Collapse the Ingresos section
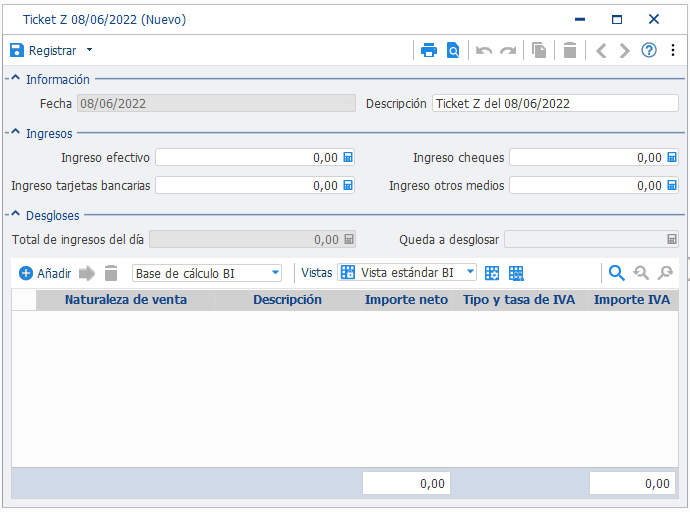Viewport: 690px width, 512px height. [x=15, y=132]
